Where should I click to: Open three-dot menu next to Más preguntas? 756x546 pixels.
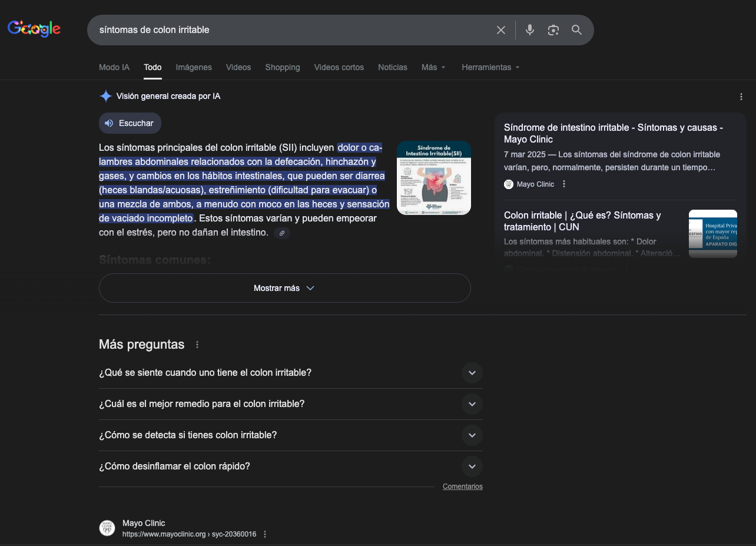pos(197,345)
